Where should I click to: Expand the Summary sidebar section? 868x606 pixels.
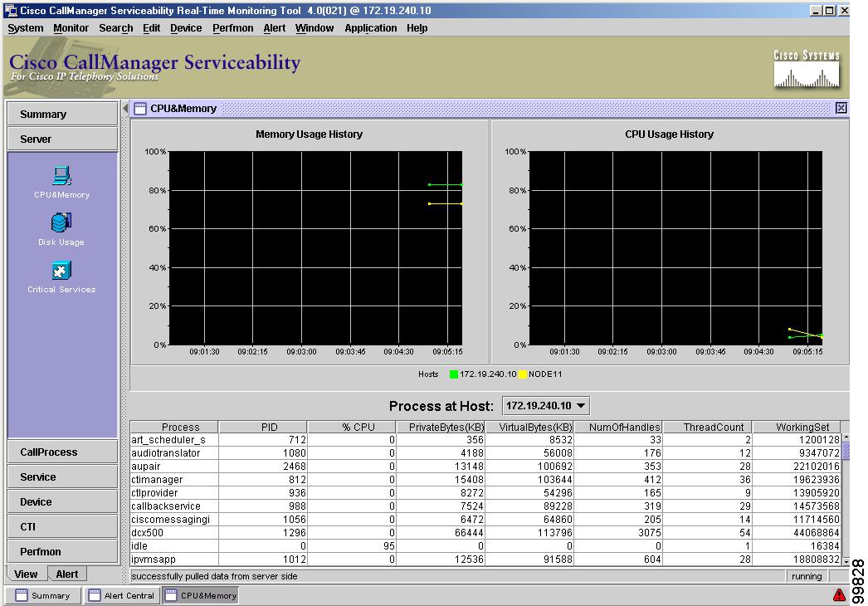[62, 114]
